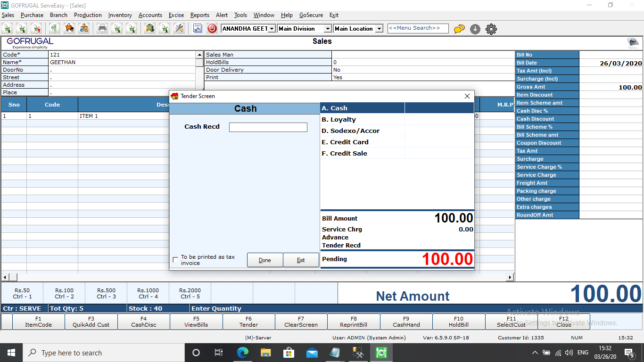Launch Microsoft Edge from the taskbar
Screen dimensions: 644x362
point(243,353)
